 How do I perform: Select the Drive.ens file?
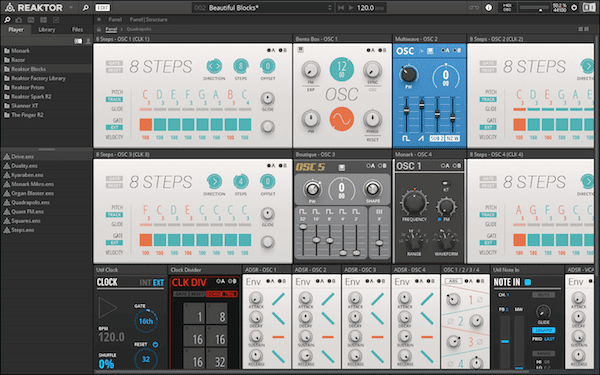(x=23, y=157)
